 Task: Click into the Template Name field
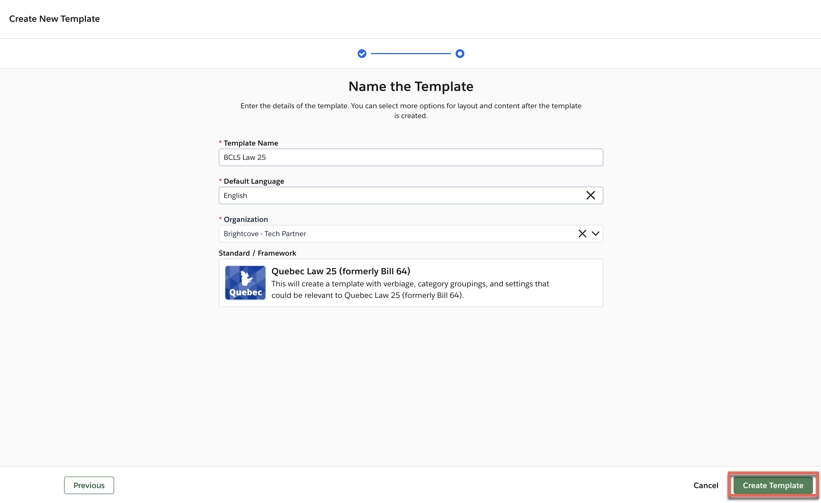coord(410,158)
